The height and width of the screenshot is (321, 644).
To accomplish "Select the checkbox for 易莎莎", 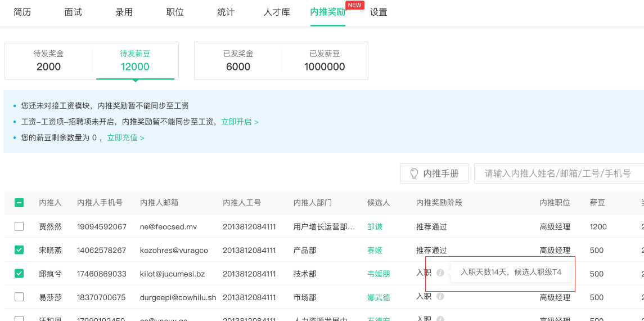I will pyautogui.click(x=19, y=297).
